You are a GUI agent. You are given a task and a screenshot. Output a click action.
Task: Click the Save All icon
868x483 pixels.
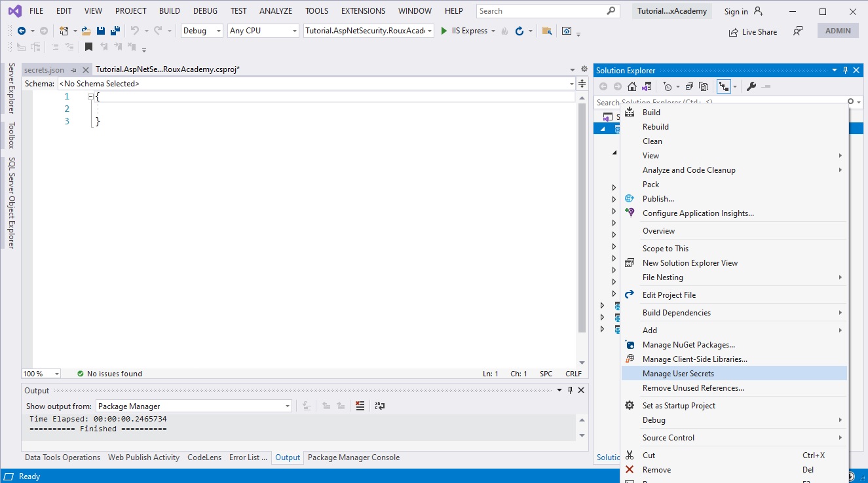pyautogui.click(x=114, y=30)
